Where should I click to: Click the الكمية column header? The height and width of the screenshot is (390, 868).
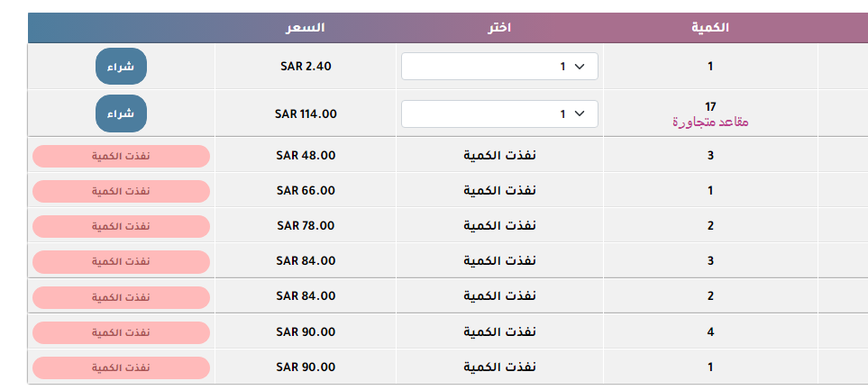coord(710,28)
